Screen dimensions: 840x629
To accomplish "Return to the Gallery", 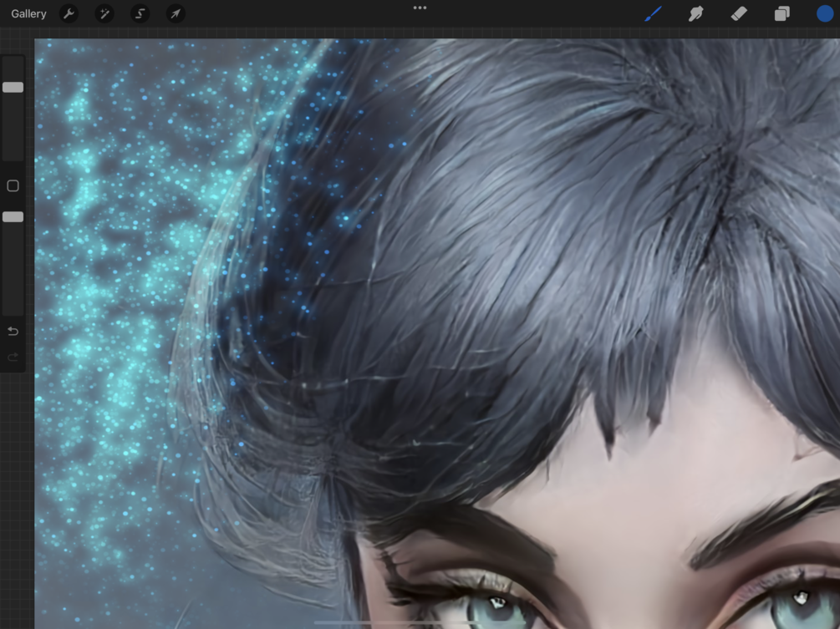I will pos(28,14).
